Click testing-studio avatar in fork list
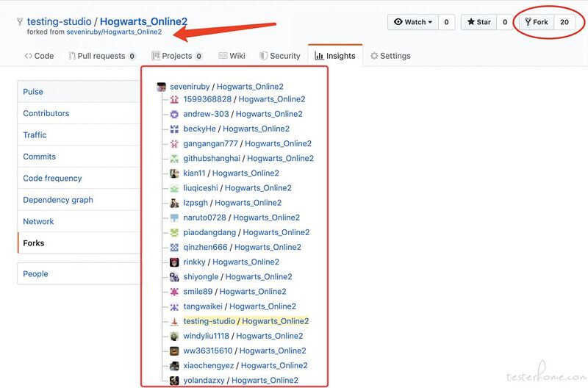The width and height of the screenshot is (588, 388). click(174, 321)
